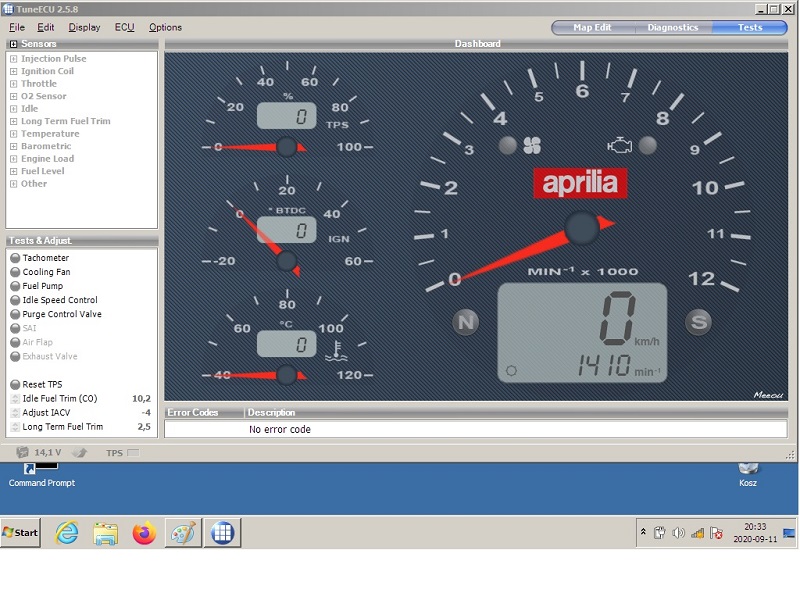Open the volume tray icon
The height and width of the screenshot is (600, 800).
678,533
